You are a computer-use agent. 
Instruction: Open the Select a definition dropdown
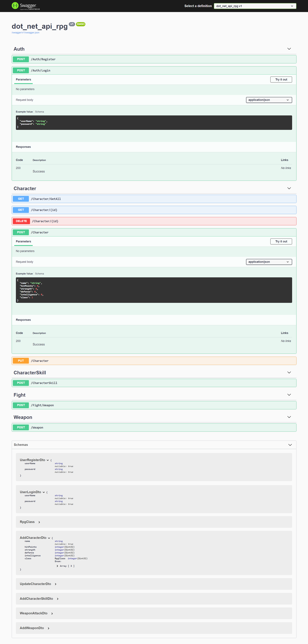pos(255,6)
